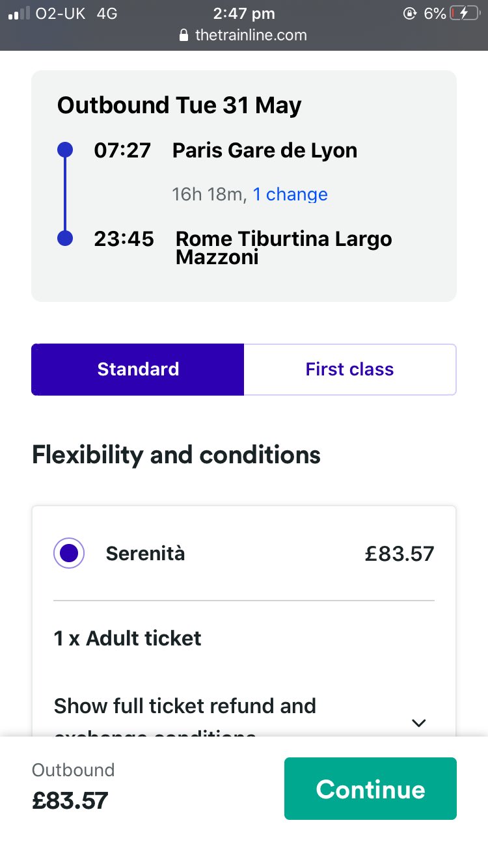Click the Rome Tiburtina Largo Mazzoni station
The image size is (488, 868).
(x=284, y=247)
